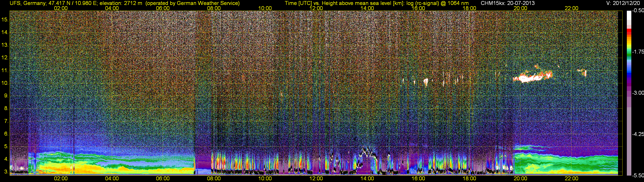Click the 12:00 label on top time axis

coord(316,8)
